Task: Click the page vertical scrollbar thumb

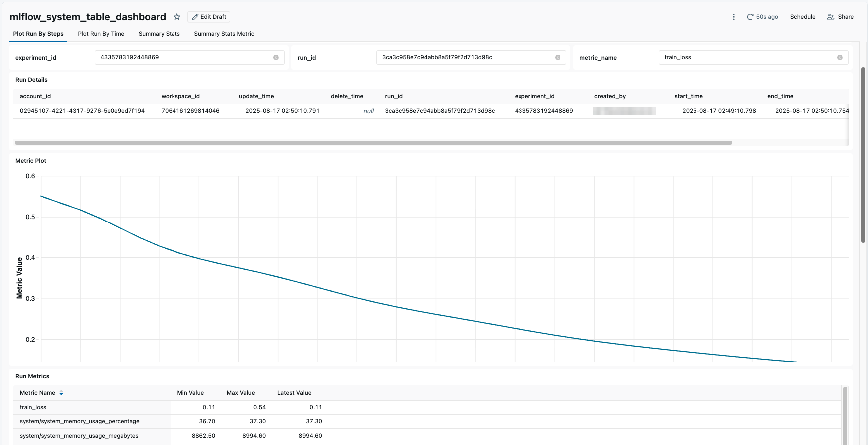Action: (x=863, y=155)
